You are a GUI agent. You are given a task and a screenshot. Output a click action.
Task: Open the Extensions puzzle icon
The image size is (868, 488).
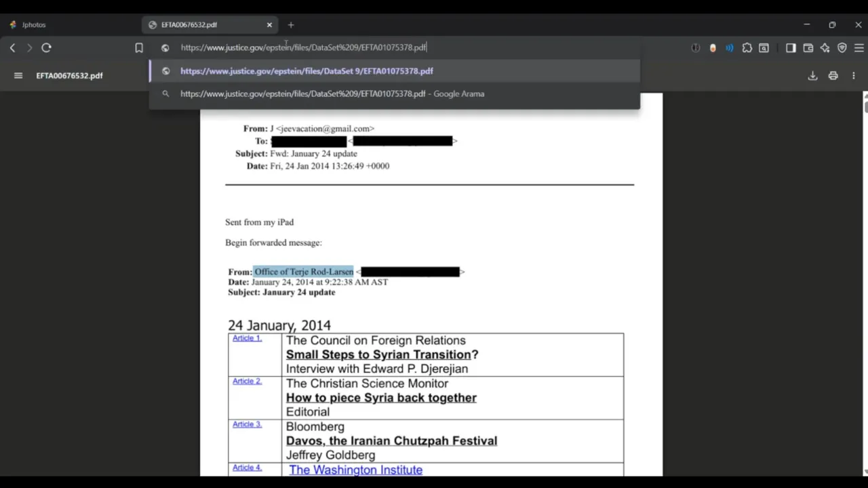coord(747,47)
